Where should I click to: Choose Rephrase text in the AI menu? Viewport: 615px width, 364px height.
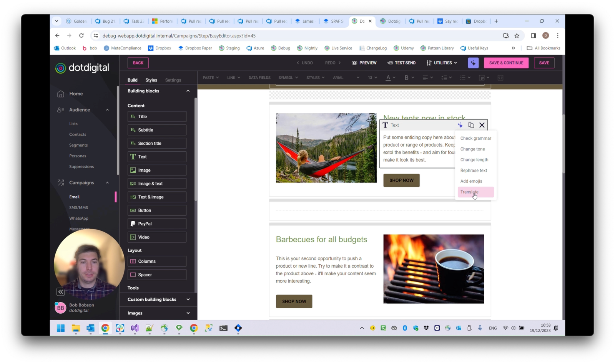474,170
